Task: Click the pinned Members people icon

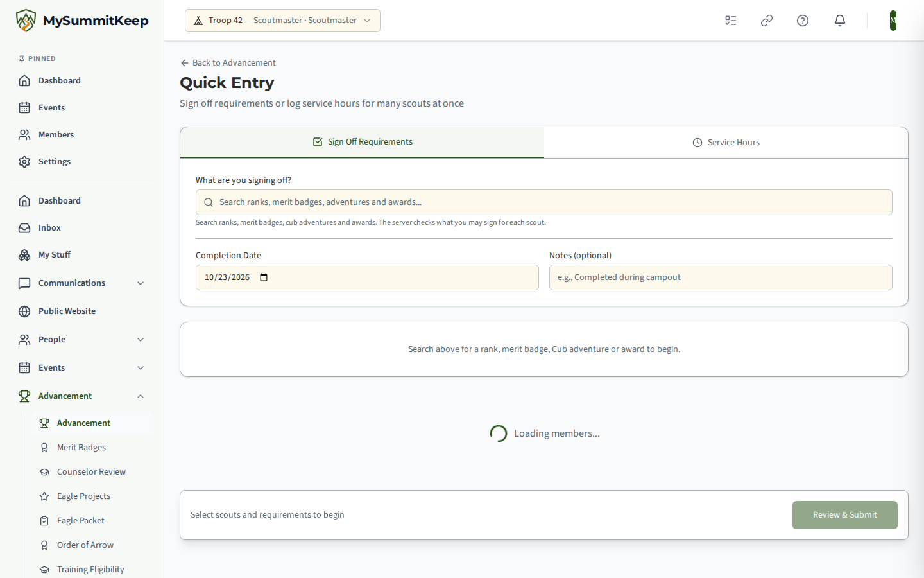Action: [x=24, y=135]
